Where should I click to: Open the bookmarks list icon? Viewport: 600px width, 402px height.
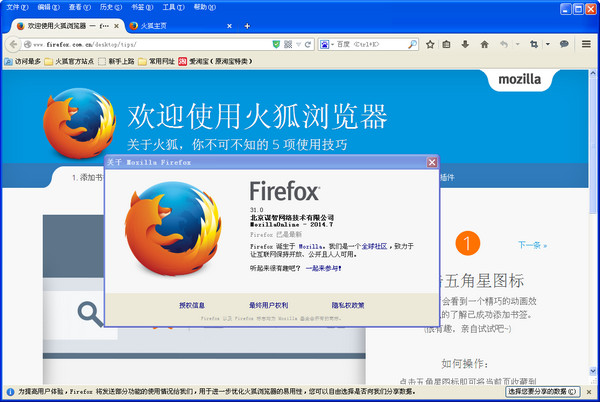[x=447, y=45]
